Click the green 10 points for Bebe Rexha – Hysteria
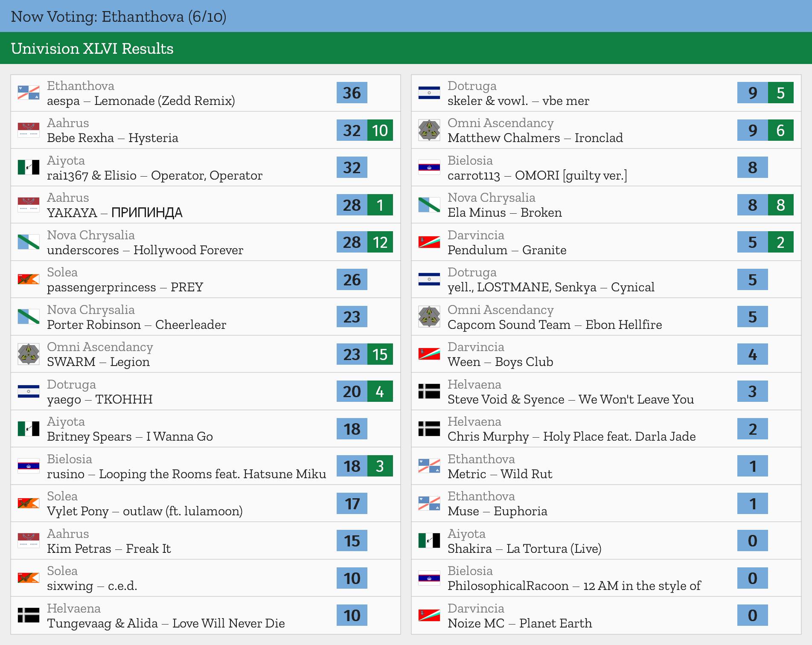 click(x=380, y=130)
